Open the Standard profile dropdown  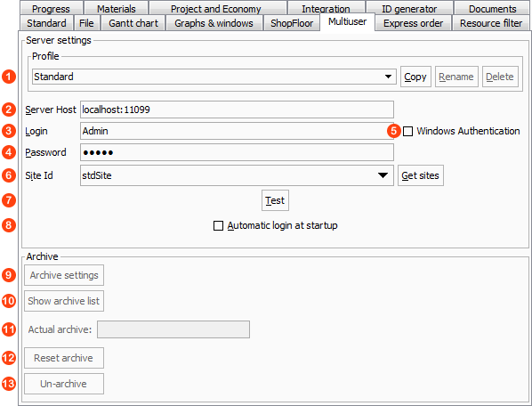[x=214, y=77]
